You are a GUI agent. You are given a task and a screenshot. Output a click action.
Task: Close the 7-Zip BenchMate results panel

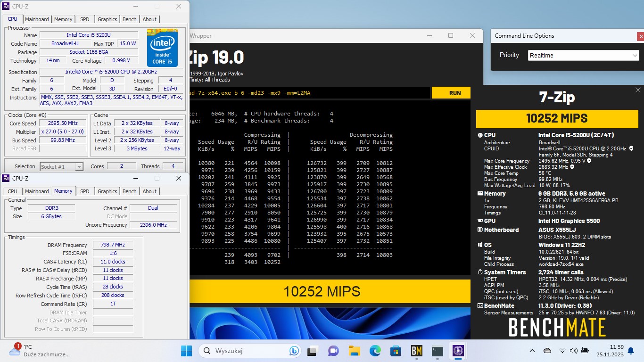click(638, 90)
